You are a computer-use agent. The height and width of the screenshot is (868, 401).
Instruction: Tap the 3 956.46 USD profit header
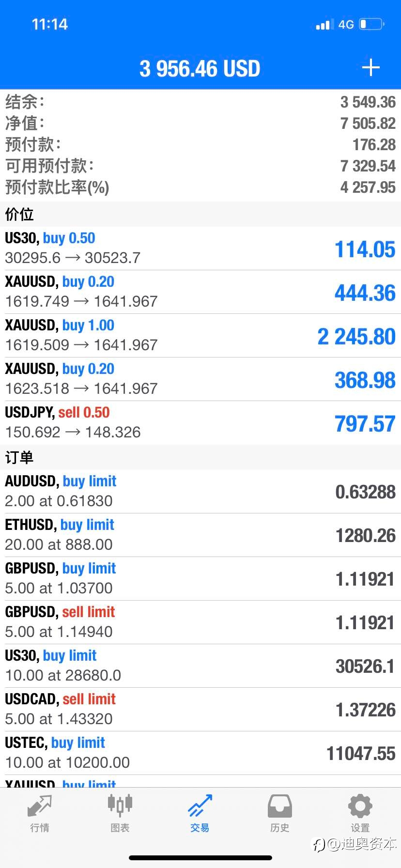[200, 68]
